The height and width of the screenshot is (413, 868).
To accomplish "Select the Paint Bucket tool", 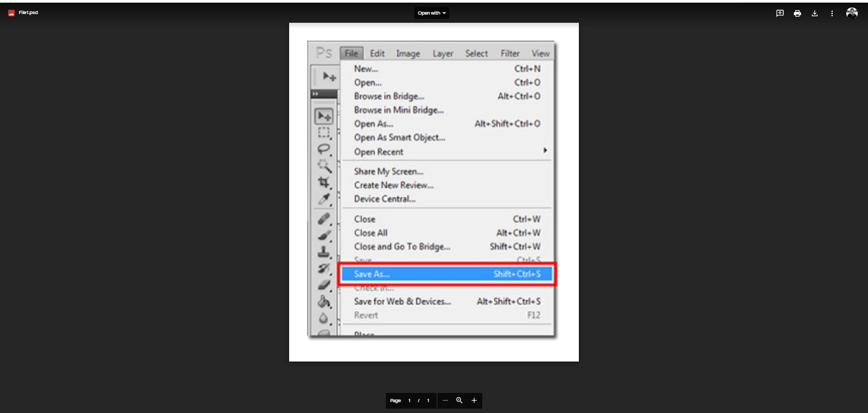I will (x=324, y=301).
